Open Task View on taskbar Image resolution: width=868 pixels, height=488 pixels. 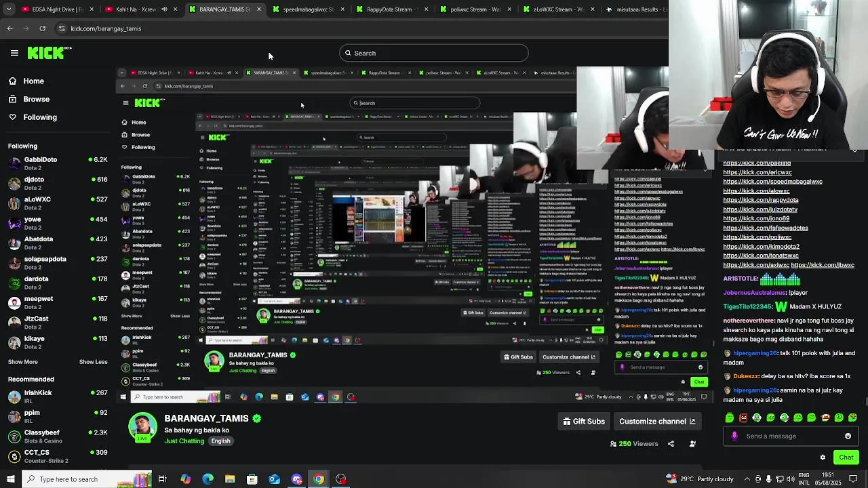(163, 479)
